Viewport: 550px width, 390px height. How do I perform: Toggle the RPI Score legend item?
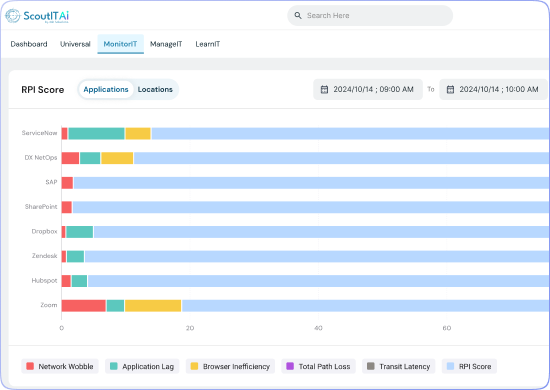pyautogui.click(x=469, y=366)
